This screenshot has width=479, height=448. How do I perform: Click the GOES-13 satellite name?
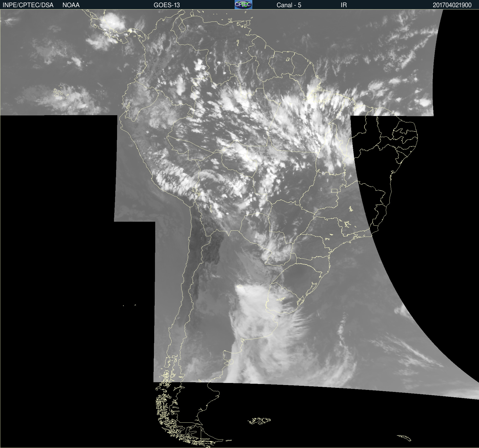[x=167, y=5]
